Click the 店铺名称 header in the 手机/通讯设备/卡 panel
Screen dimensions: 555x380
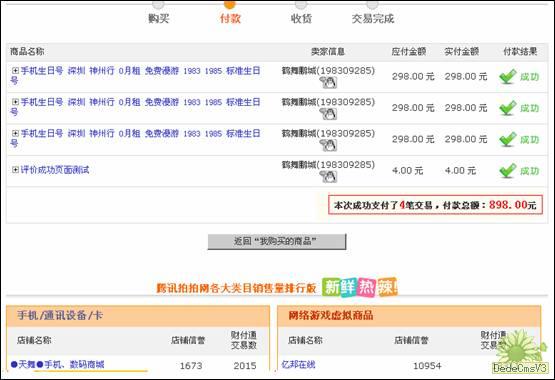tap(34, 340)
